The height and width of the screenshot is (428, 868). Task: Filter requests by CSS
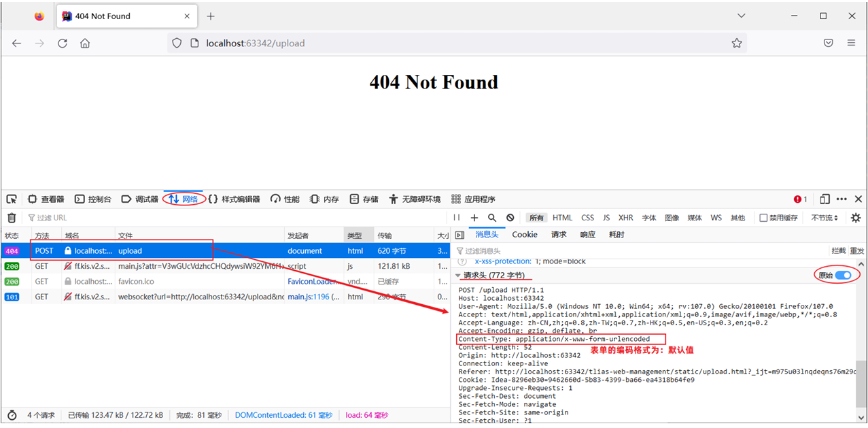pyautogui.click(x=587, y=218)
